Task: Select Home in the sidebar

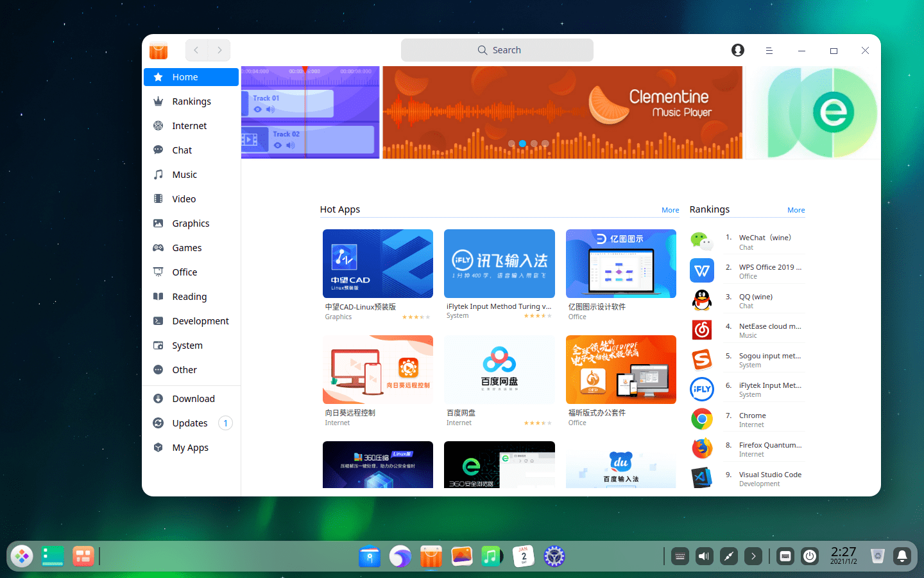Action: (191, 77)
